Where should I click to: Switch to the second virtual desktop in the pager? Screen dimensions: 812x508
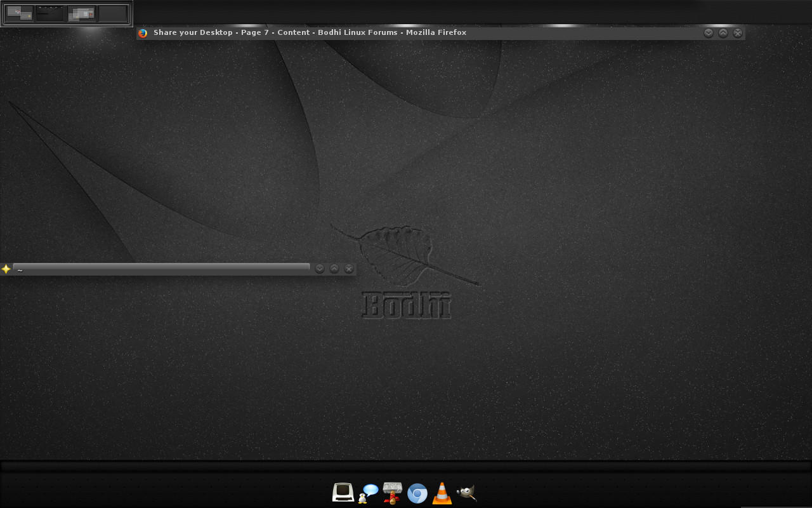tap(50, 13)
